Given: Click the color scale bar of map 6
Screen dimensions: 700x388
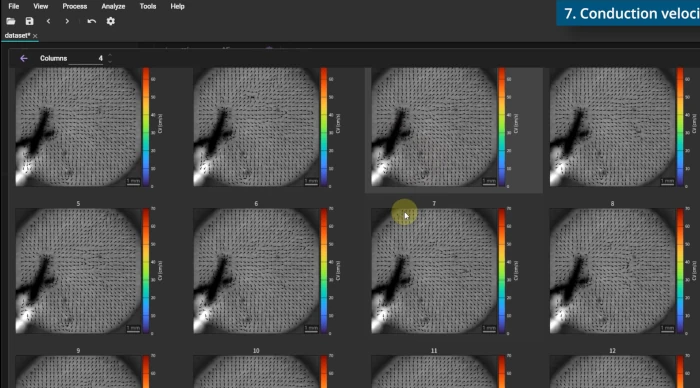Looking at the screenshot, I should point(324,271).
